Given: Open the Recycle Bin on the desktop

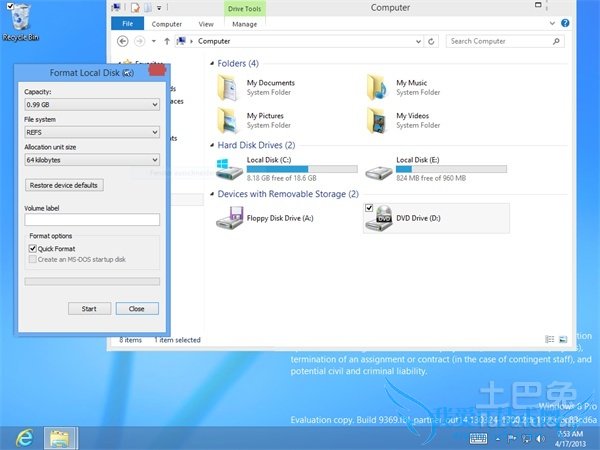Looking at the screenshot, I should [20, 20].
